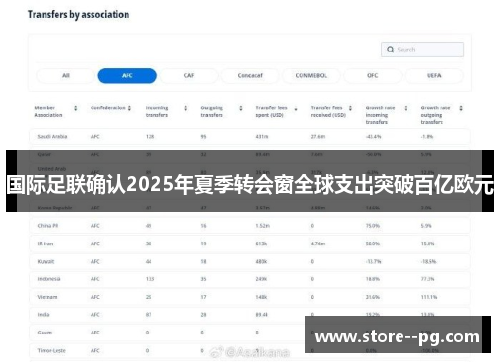Select the Indonesia row name

(49, 279)
